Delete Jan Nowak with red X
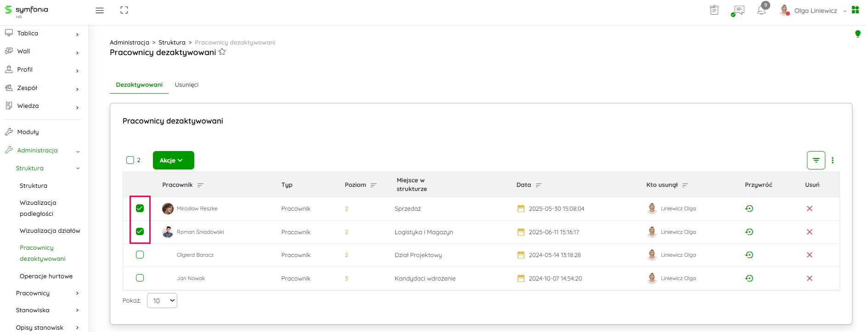The width and height of the screenshot is (868, 332). click(x=809, y=278)
